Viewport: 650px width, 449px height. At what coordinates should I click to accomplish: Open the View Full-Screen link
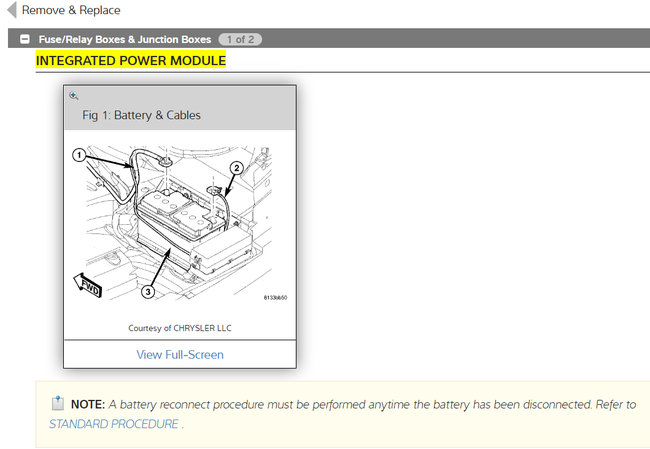pyautogui.click(x=180, y=354)
